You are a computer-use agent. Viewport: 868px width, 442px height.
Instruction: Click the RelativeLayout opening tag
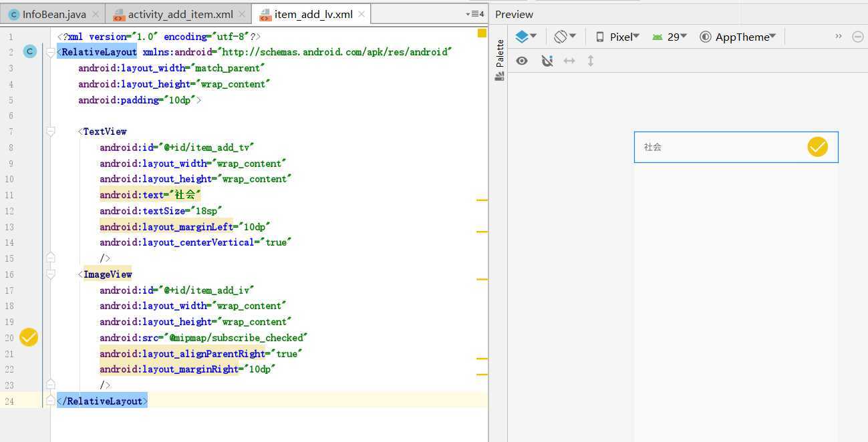tap(97, 52)
